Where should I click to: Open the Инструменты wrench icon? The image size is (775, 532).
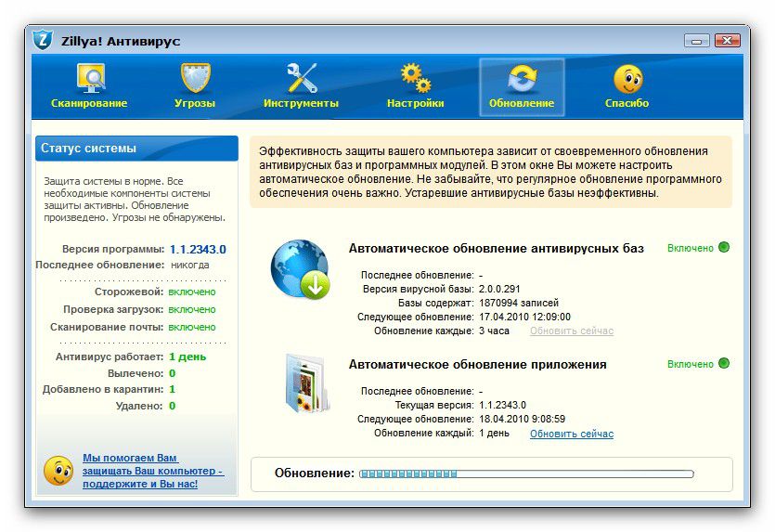(302, 78)
